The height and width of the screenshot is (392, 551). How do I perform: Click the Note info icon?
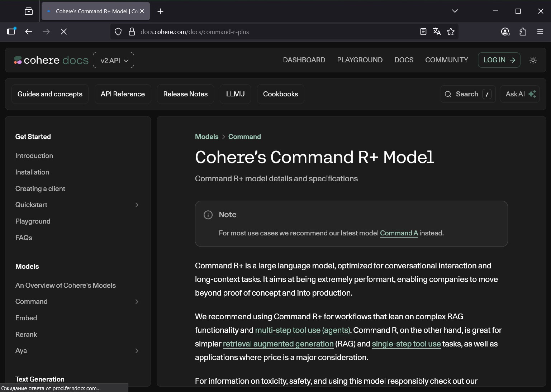click(208, 215)
